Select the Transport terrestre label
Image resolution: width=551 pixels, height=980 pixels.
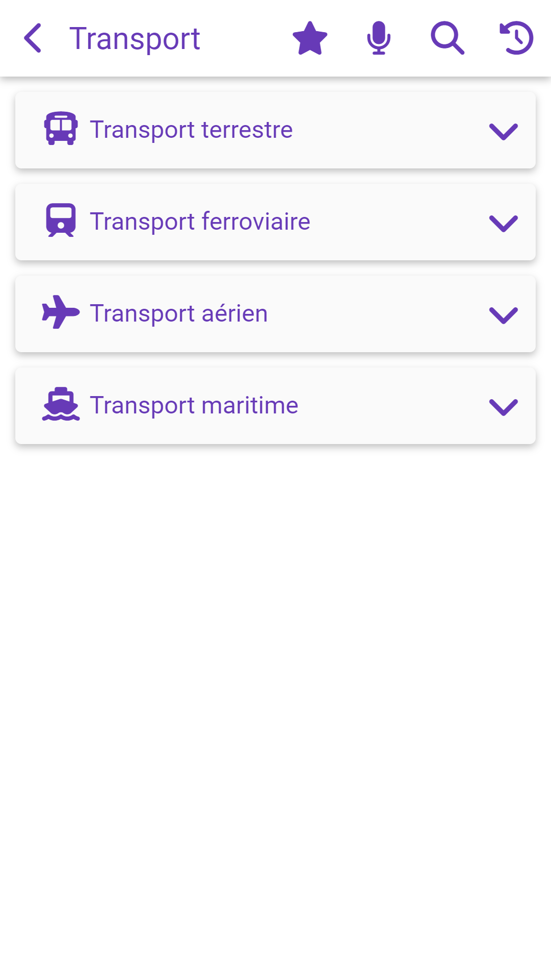(191, 130)
